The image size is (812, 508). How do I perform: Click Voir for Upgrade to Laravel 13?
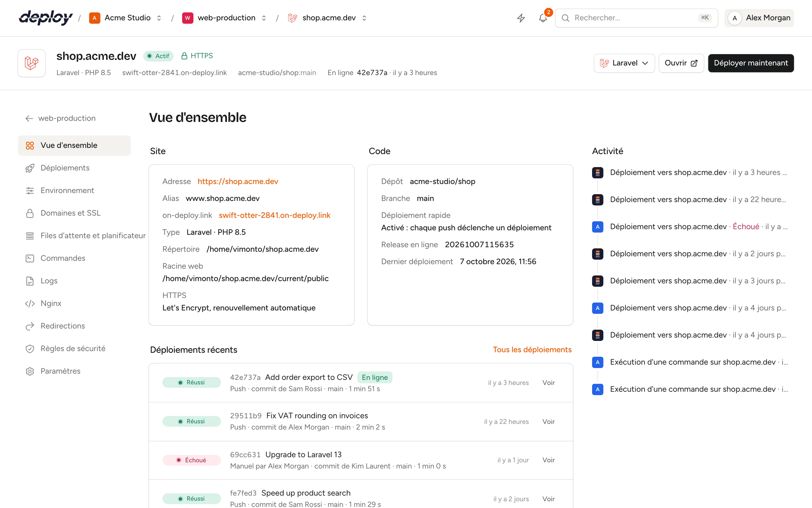tap(548, 460)
